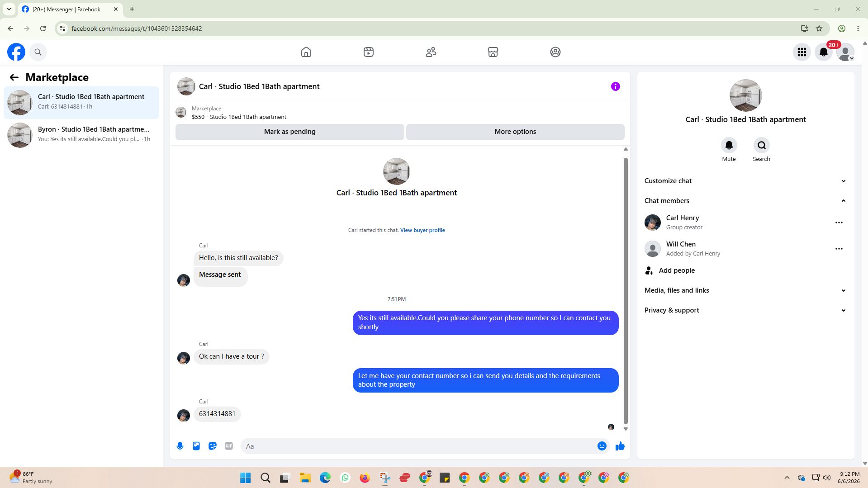Viewport: 868px width, 488px height.
Task: Expand Customize chat section
Action: coord(745,181)
